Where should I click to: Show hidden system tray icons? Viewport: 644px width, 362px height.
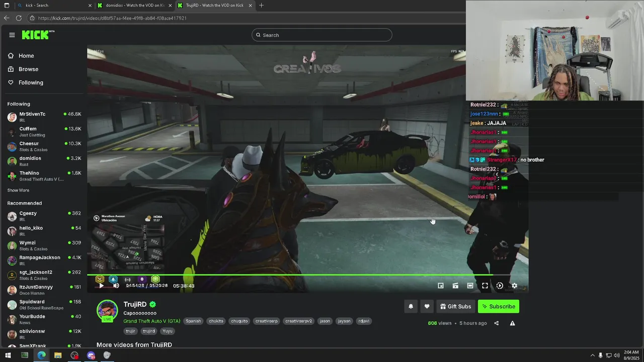pos(593,355)
